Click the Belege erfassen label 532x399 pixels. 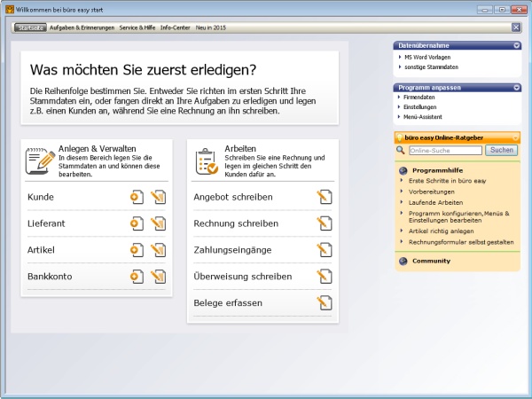(x=228, y=303)
